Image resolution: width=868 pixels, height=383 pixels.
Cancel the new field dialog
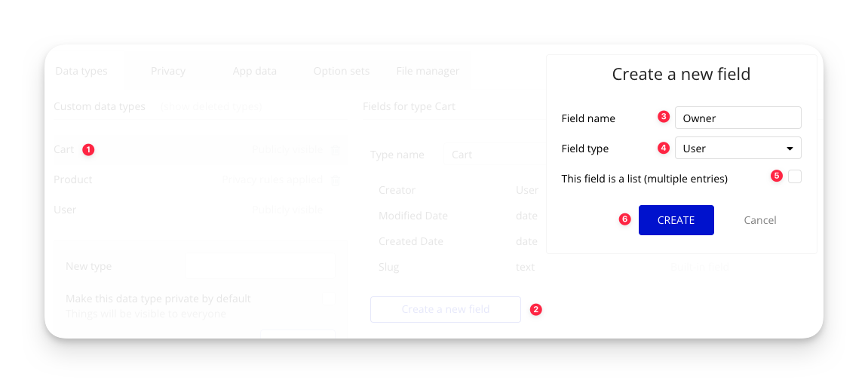[x=759, y=220]
